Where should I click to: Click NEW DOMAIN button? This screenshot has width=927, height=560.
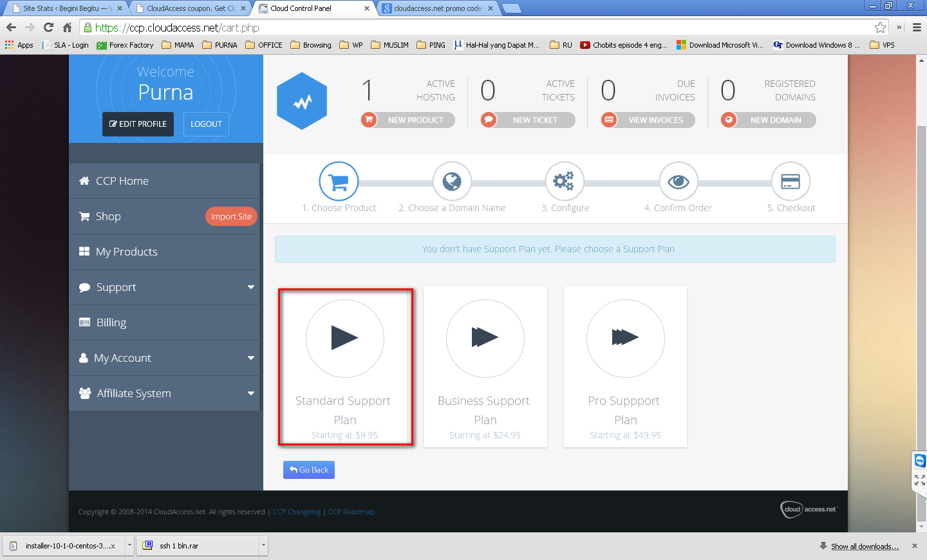[768, 120]
